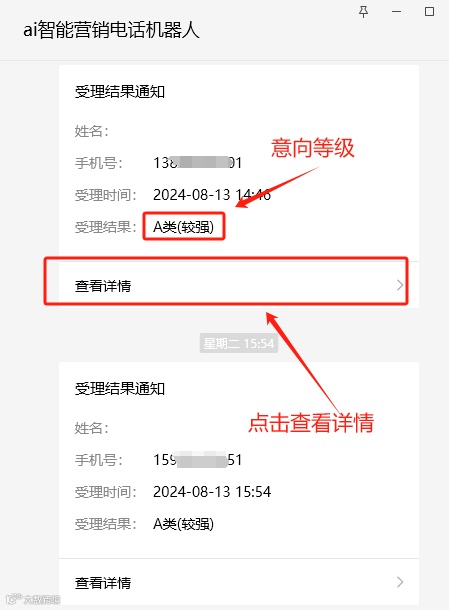The image size is (449, 610).
Task: Click the A类(较强) result in the second card
Action: tap(184, 524)
